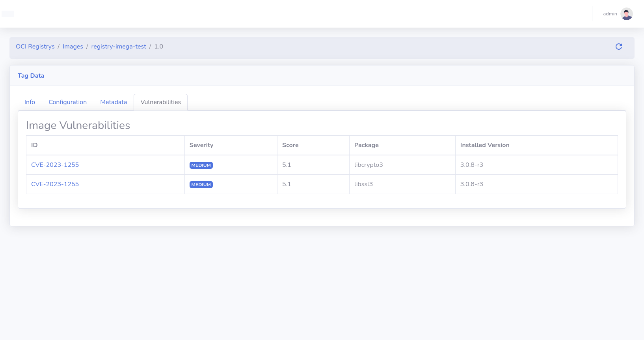Navigate to the Images breadcrumb link
644x340 pixels.
click(73, 47)
